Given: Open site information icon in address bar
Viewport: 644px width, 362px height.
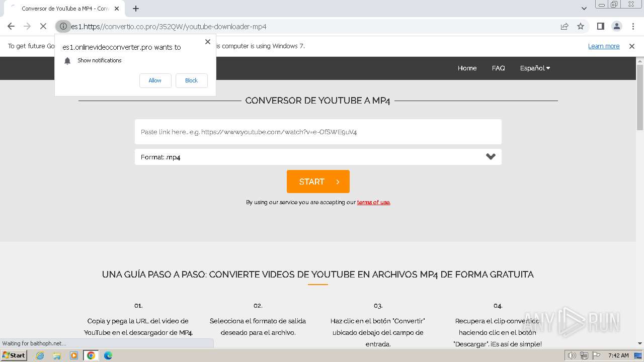Looking at the screenshot, I should [x=63, y=26].
